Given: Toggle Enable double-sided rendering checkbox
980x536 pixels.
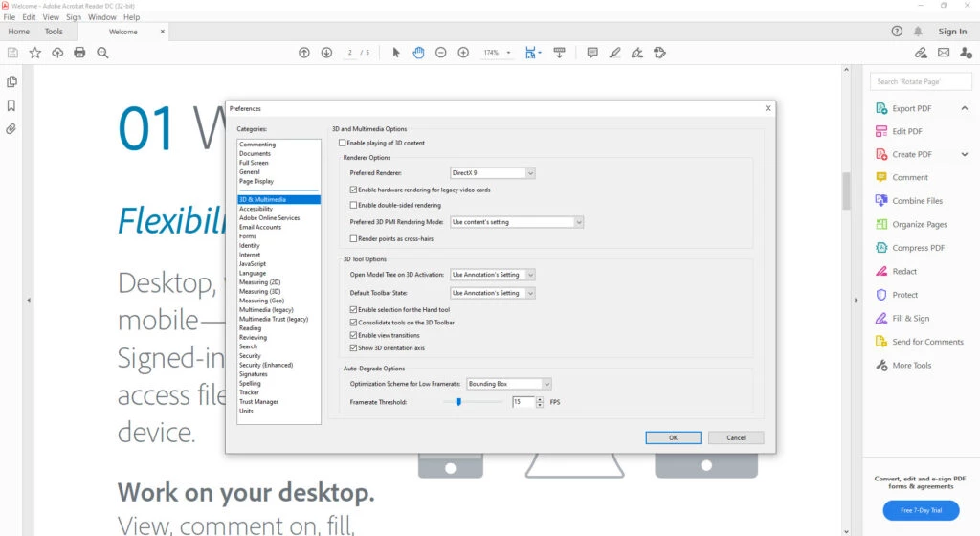Looking at the screenshot, I should [354, 205].
